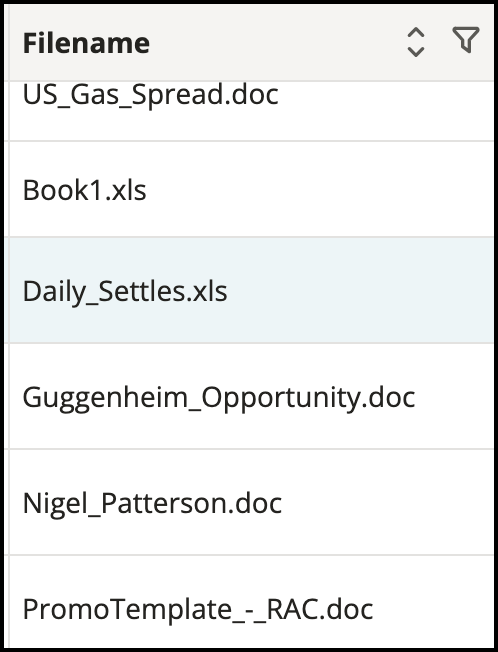Toggle sorting with the Filename sort arrows
The image size is (498, 652).
click(x=416, y=42)
